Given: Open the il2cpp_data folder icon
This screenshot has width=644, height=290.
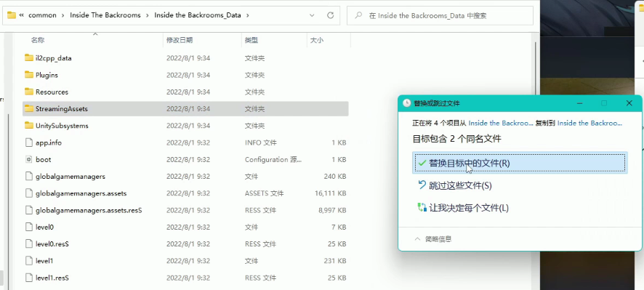Looking at the screenshot, I should tap(29, 58).
